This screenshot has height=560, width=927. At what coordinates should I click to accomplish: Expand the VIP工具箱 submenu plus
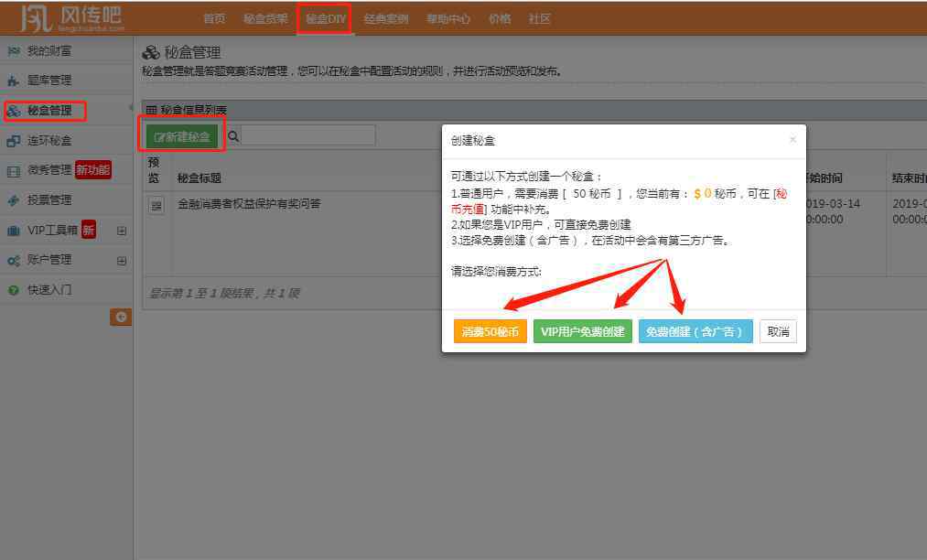click(x=122, y=231)
